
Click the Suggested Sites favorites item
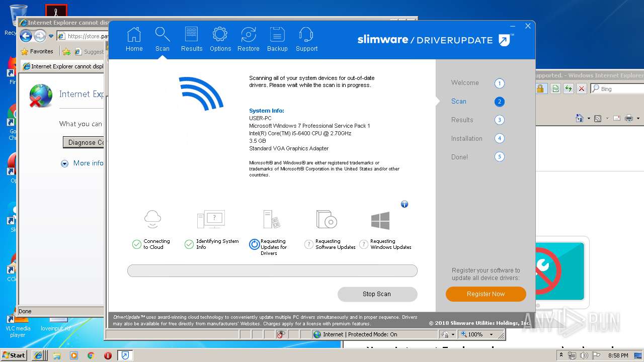90,51
